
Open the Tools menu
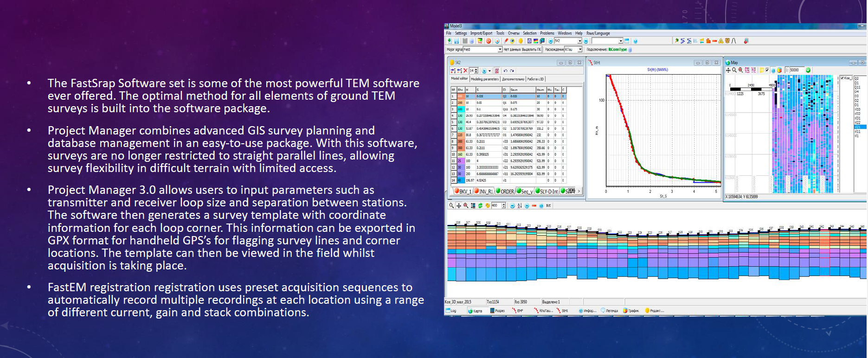pos(500,33)
